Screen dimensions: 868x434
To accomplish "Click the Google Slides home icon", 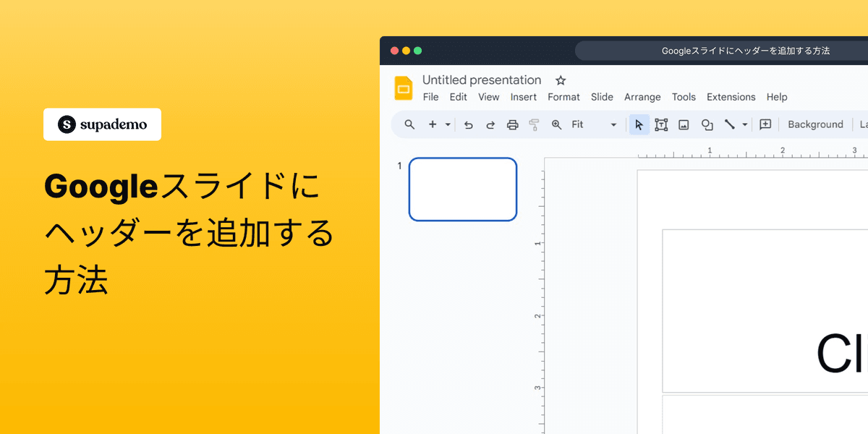I will coord(403,87).
